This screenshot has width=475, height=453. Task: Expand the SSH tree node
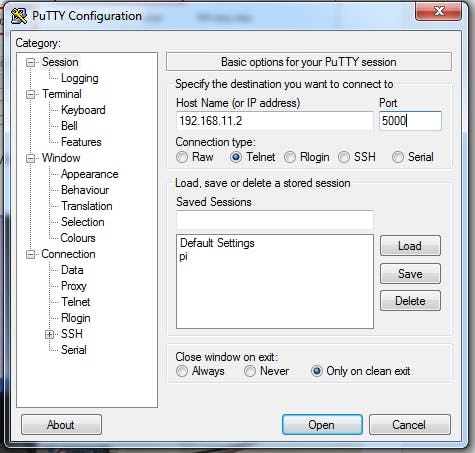49,334
